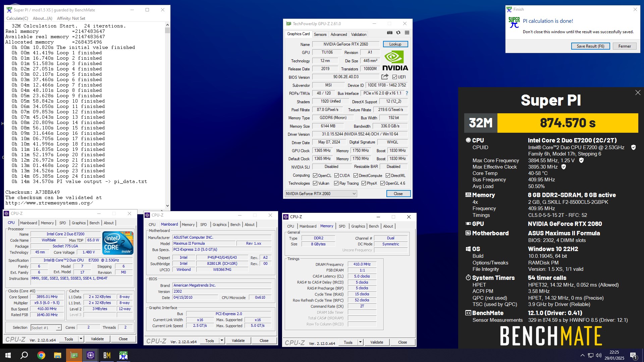Show hidden tray icons chevron
644x362 pixels.
(x=582, y=355)
